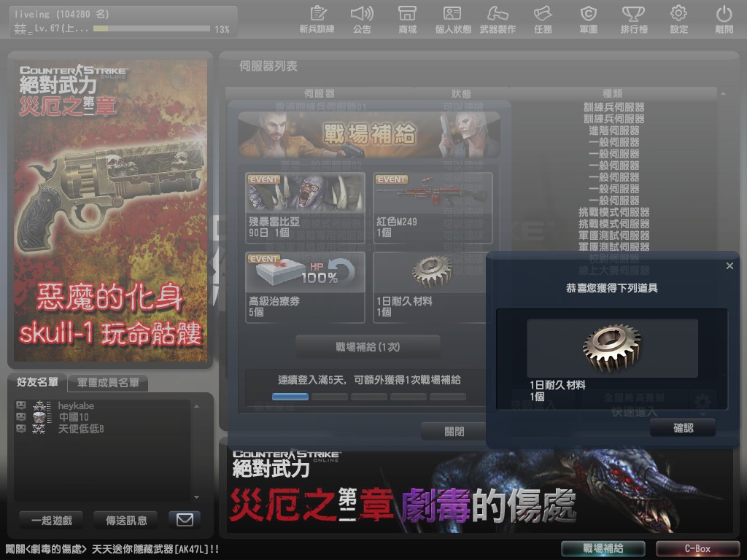Click the login streak progress bar
This screenshot has height=560, width=747.
click(368, 396)
